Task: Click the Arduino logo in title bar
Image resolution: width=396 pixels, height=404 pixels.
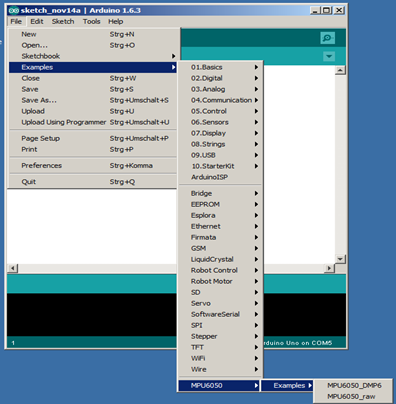Action: pyautogui.click(x=14, y=10)
